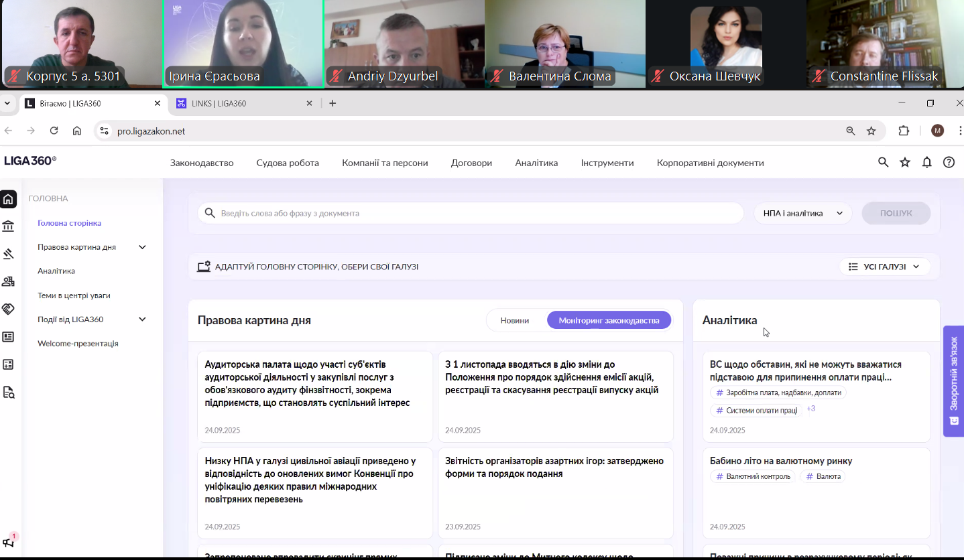
Task: Open the megaphone announcements icon
Action: click(9, 542)
